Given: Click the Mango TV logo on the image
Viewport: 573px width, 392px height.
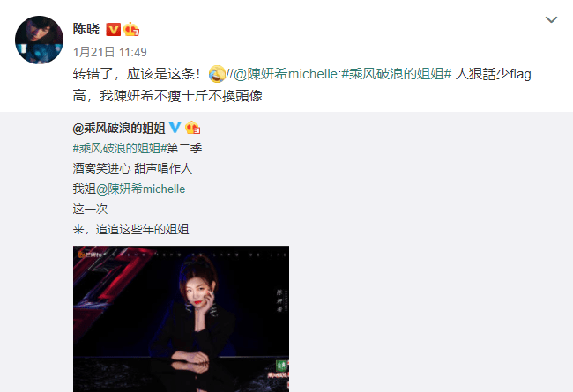Looking at the screenshot, I should [90, 255].
